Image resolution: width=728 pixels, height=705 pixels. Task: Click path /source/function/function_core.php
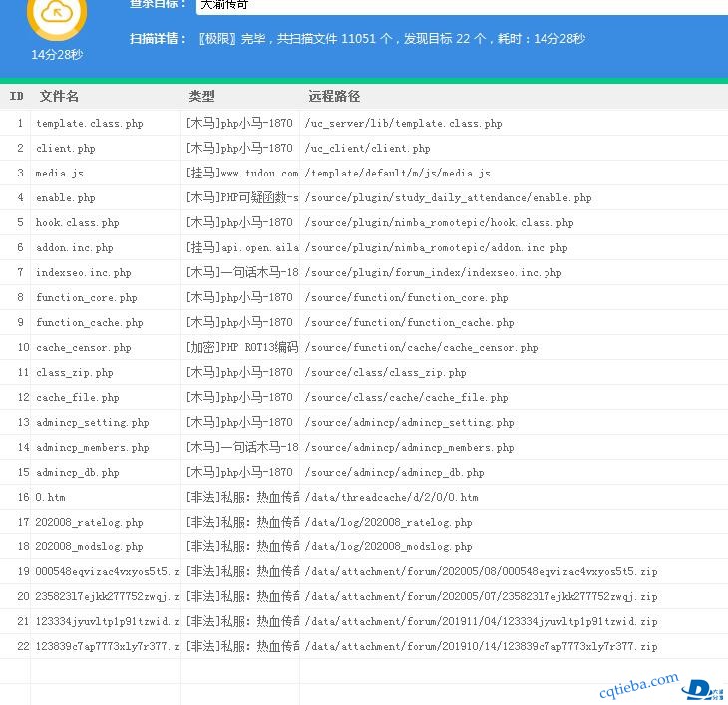click(x=406, y=297)
